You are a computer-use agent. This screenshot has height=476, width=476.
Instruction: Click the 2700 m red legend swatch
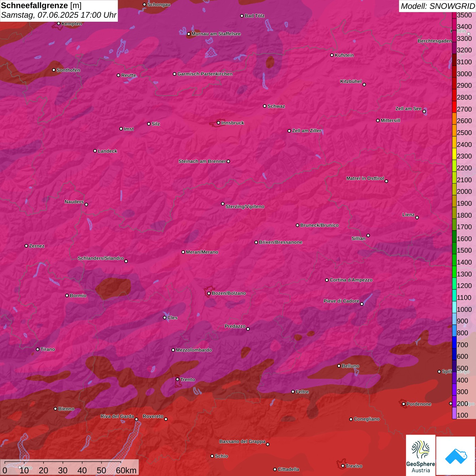(x=454, y=107)
